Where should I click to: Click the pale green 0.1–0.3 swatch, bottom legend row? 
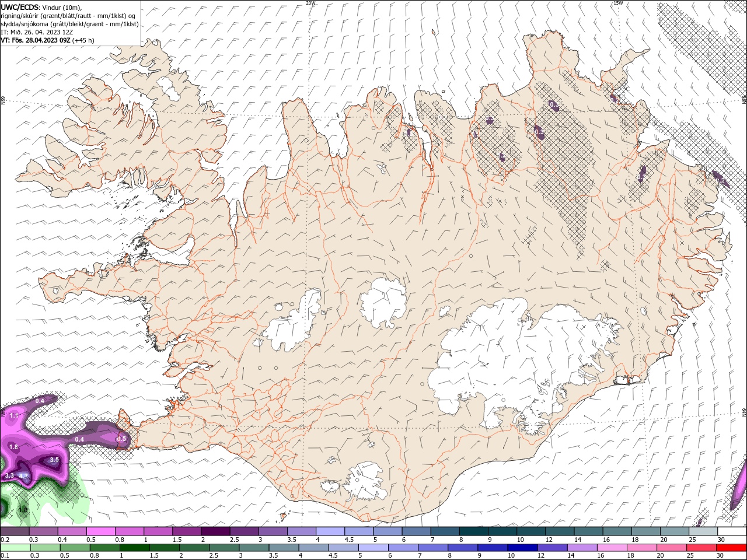(x=15, y=548)
